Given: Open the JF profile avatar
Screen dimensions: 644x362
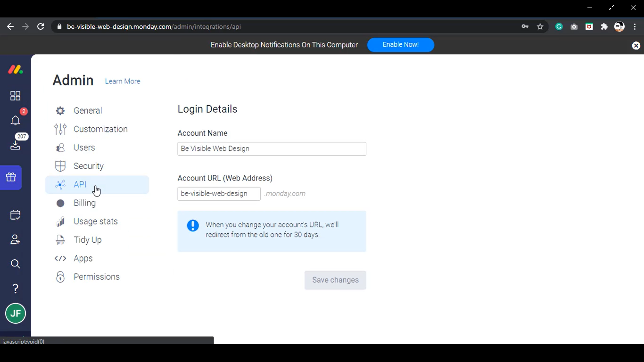Looking at the screenshot, I should 16,313.
